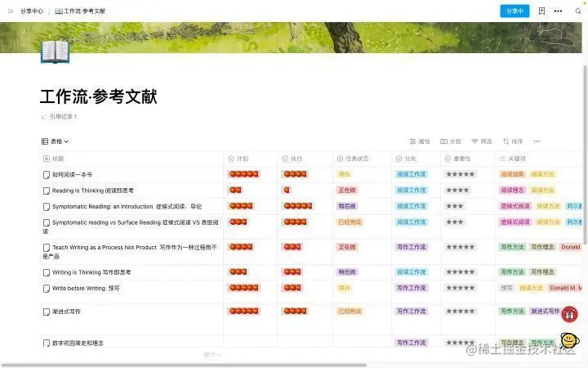
Task: Click the 排序 sort toolbar item
Action: tap(513, 141)
